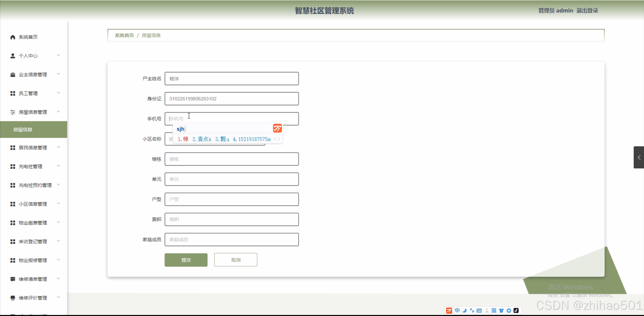Screen dimensions: 644x316
Task: Click the briefcase icon for 业主信息管理
Action: (13, 75)
